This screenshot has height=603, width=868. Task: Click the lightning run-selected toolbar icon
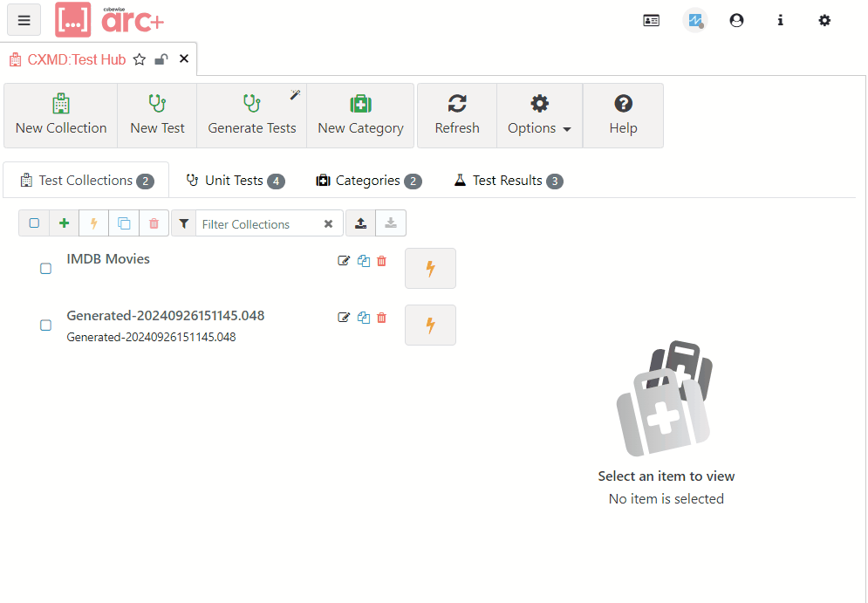(94, 223)
